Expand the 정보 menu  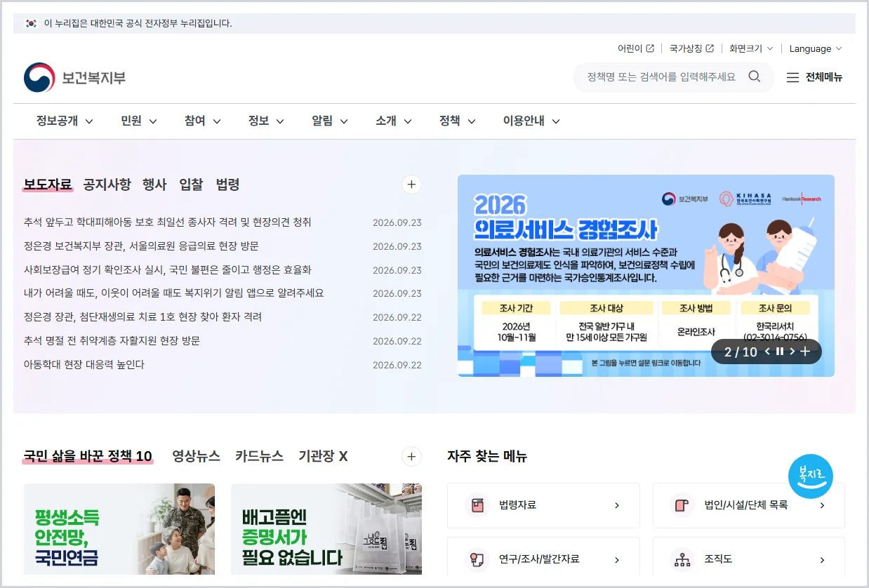click(266, 121)
